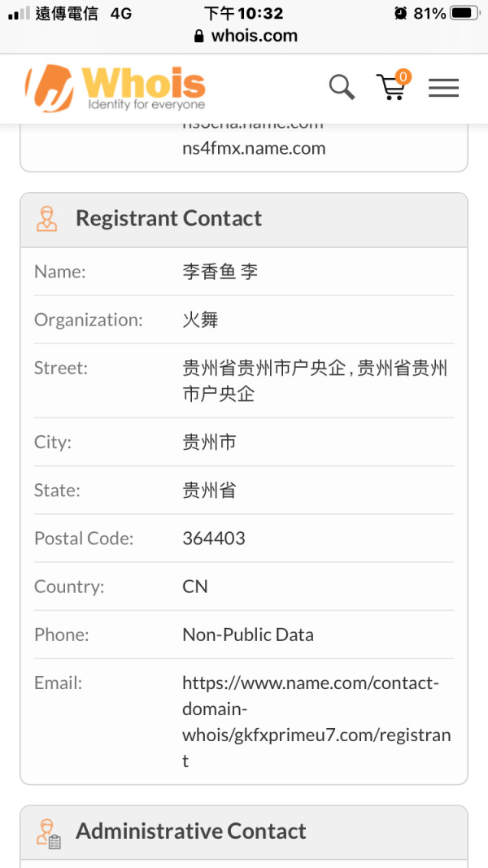488x868 pixels.
Task: Click the organization value 火舞
Action: (x=200, y=320)
